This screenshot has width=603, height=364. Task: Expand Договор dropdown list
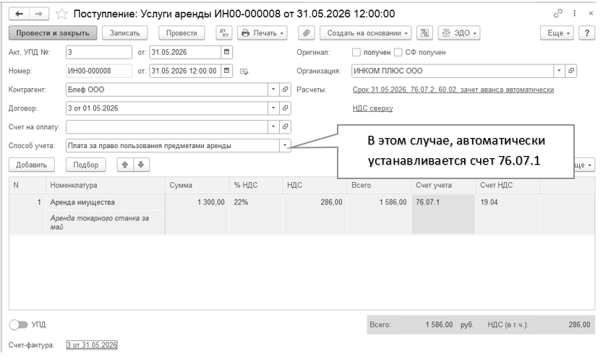pos(273,108)
